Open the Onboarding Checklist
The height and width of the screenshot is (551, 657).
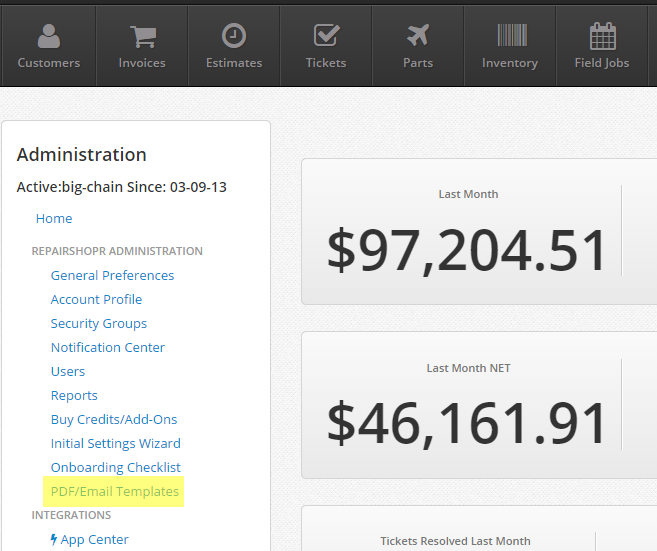click(116, 467)
